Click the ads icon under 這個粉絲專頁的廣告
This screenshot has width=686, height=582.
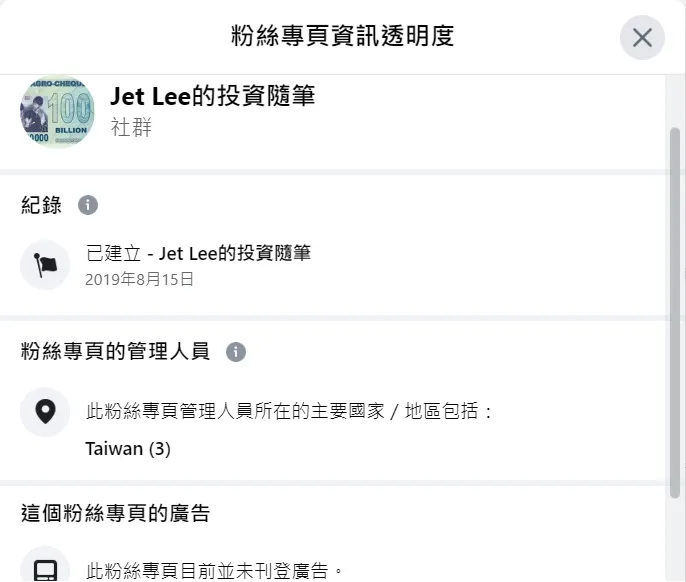tap(45, 568)
